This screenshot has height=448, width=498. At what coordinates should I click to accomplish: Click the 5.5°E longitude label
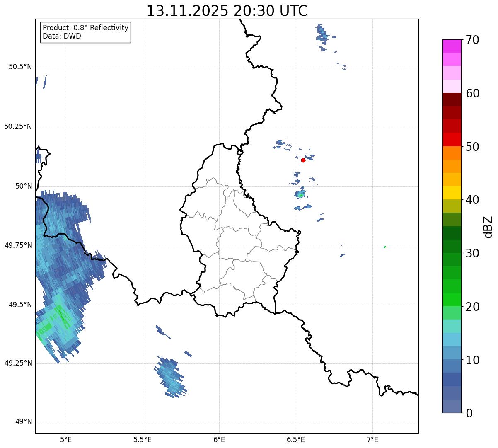pos(143,440)
